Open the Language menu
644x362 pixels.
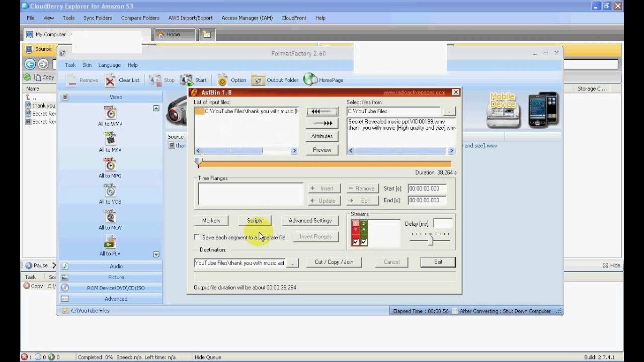point(109,65)
